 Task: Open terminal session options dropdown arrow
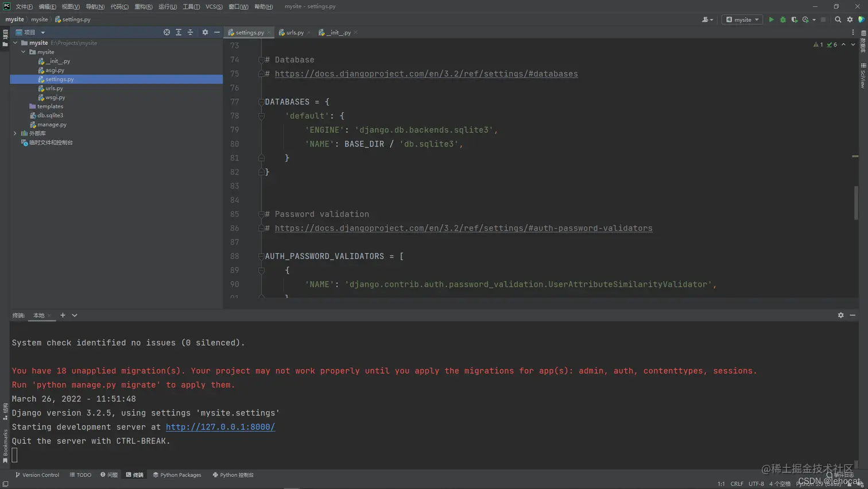75,315
